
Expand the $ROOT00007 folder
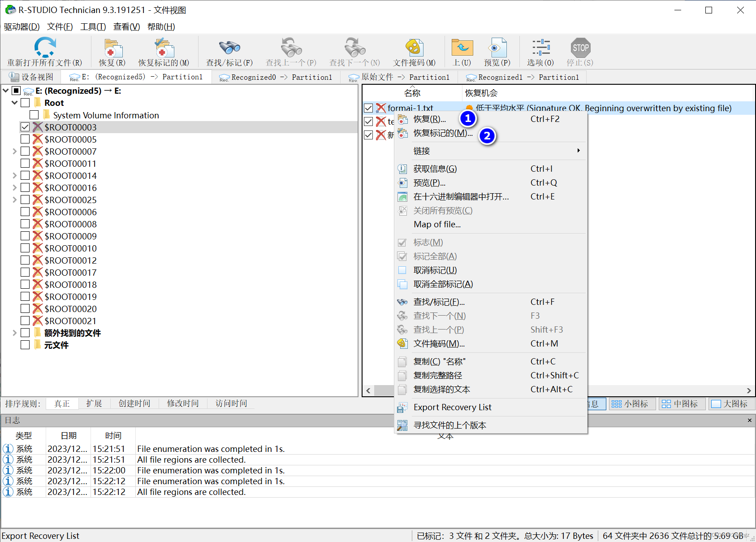click(15, 152)
